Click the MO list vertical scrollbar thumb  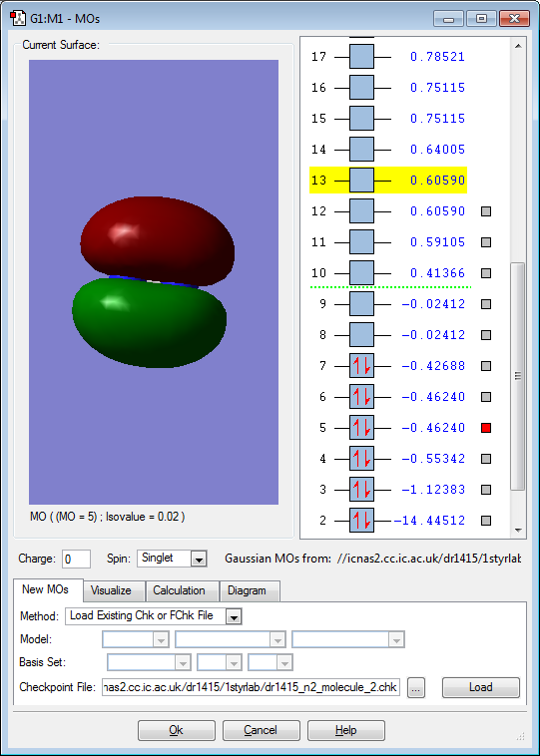pyautogui.click(x=518, y=376)
